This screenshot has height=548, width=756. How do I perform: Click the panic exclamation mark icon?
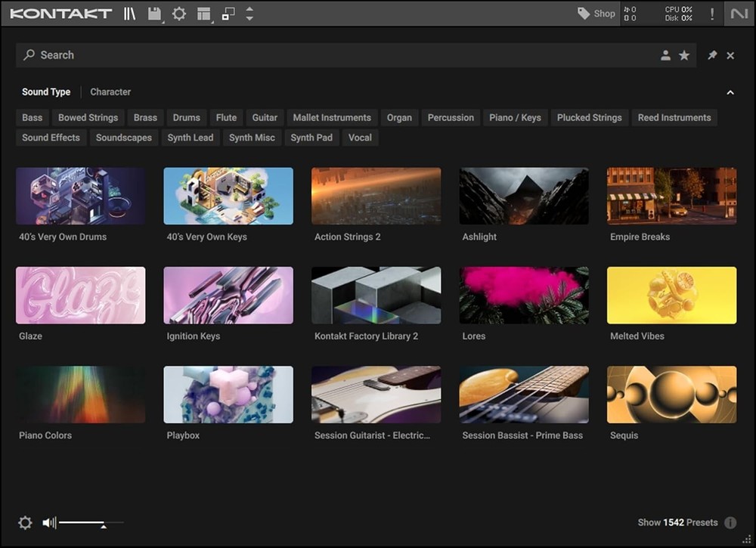tap(711, 14)
